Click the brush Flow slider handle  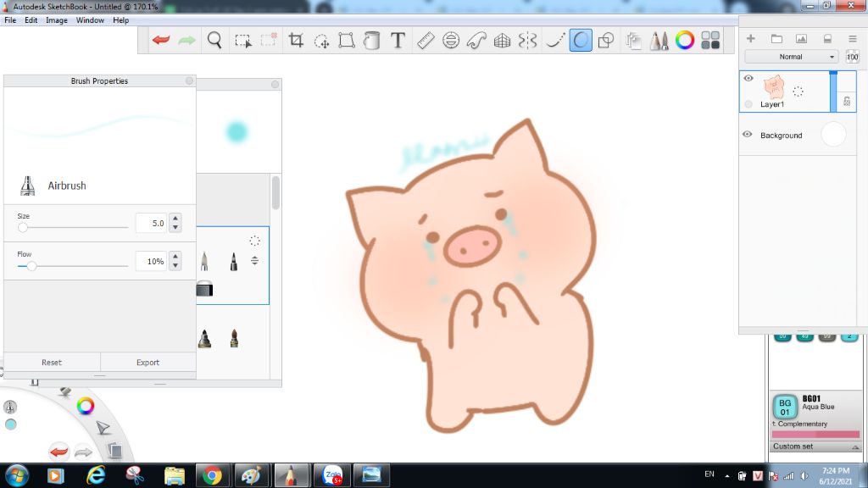click(x=32, y=266)
